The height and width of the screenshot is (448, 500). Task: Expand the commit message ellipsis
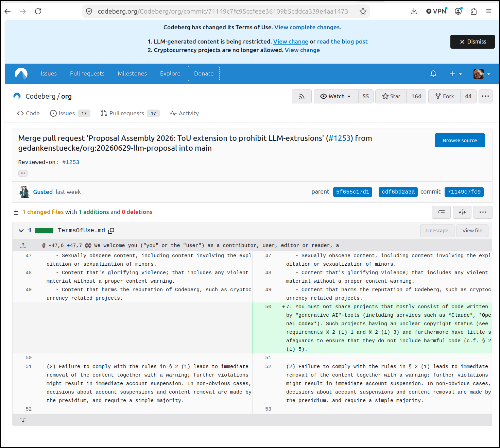(23, 173)
